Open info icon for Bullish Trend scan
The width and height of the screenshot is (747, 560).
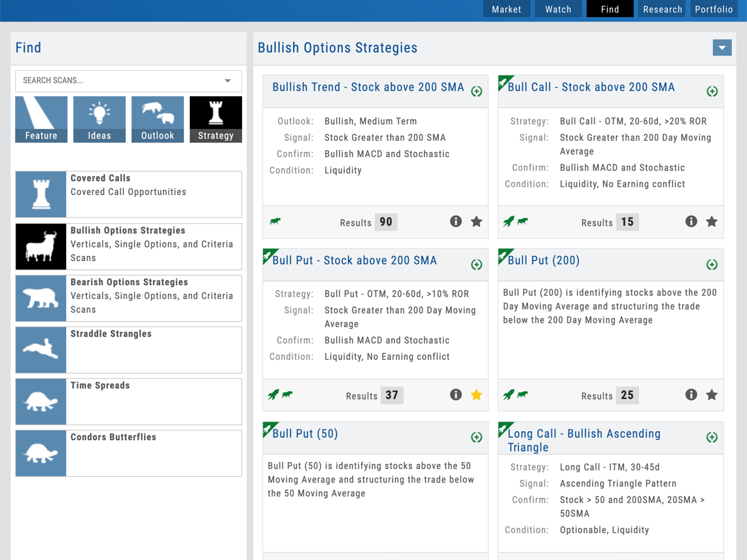pyautogui.click(x=456, y=222)
